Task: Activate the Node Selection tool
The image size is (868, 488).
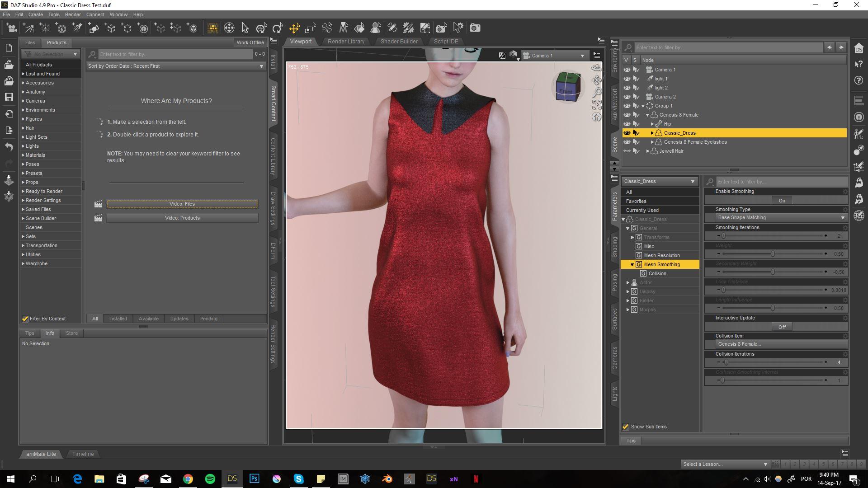Action: [x=245, y=28]
